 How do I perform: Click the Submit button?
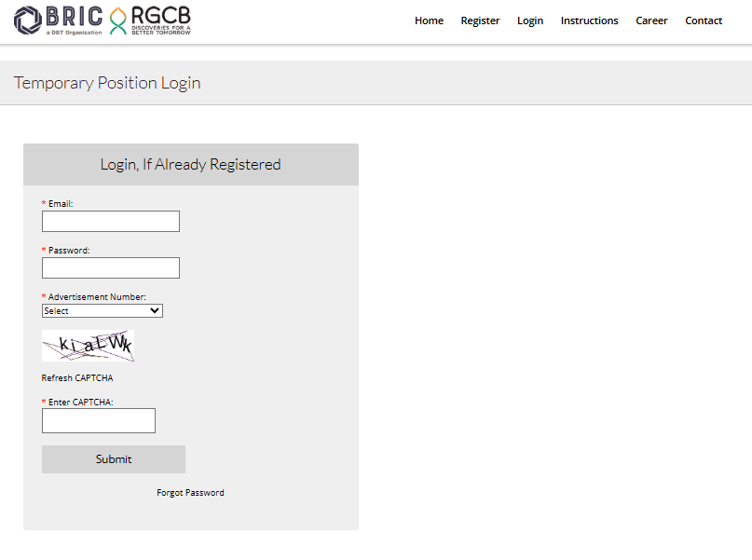click(x=113, y=458)
